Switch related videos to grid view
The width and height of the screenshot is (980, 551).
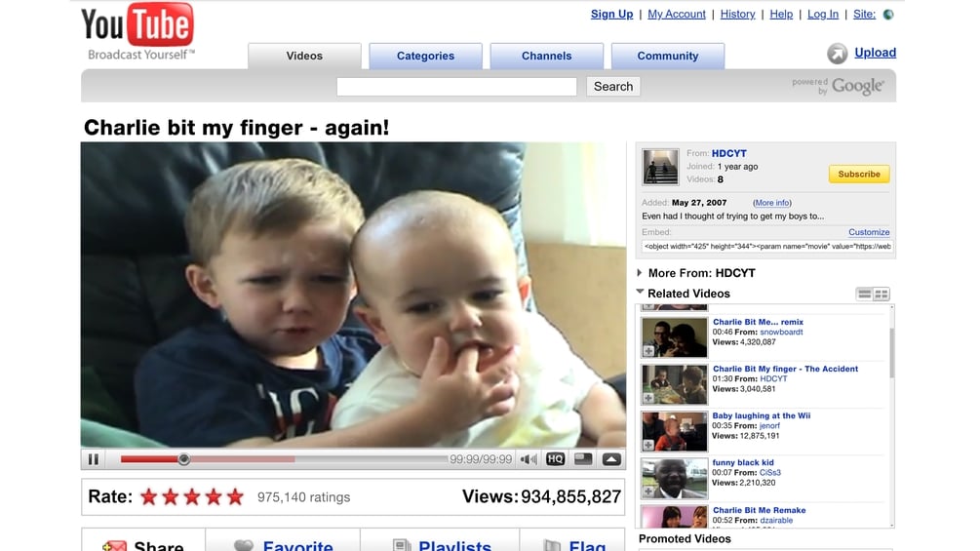tap(882, 294)
